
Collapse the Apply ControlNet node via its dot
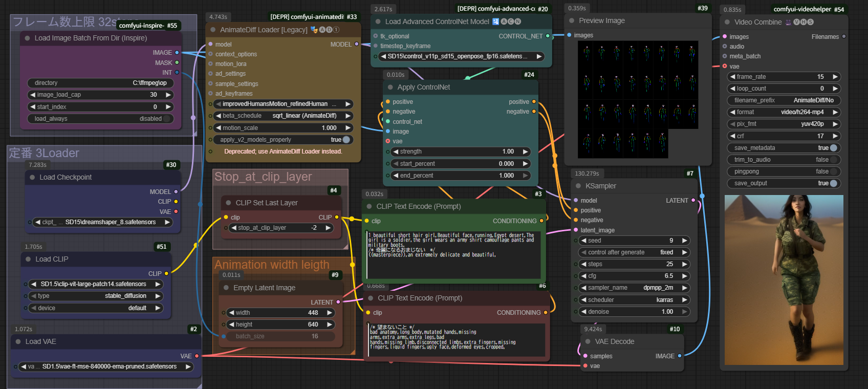click(390, 88)
